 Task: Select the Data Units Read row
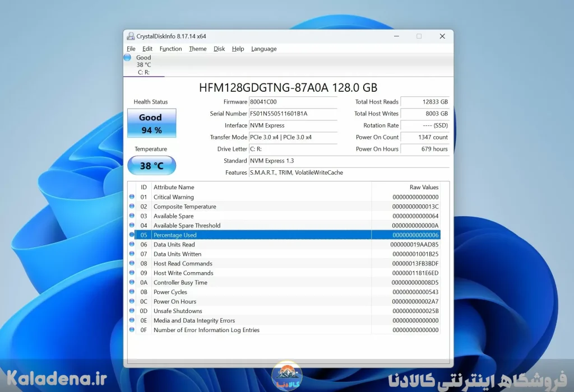point(284,244)
